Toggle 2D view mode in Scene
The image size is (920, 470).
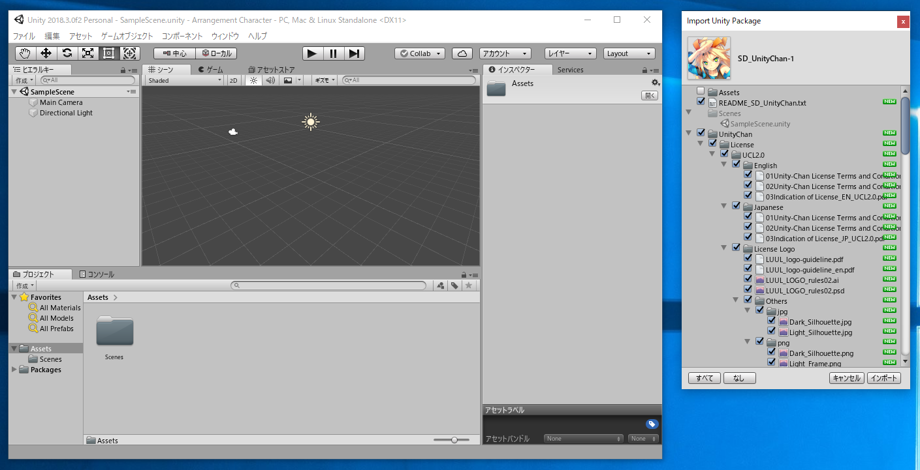pyautogui.click(x=234, y=80)
